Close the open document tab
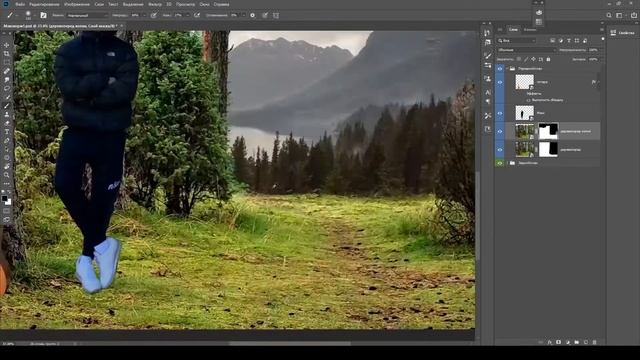Screen dimensions: 640x360 [121, 26]
